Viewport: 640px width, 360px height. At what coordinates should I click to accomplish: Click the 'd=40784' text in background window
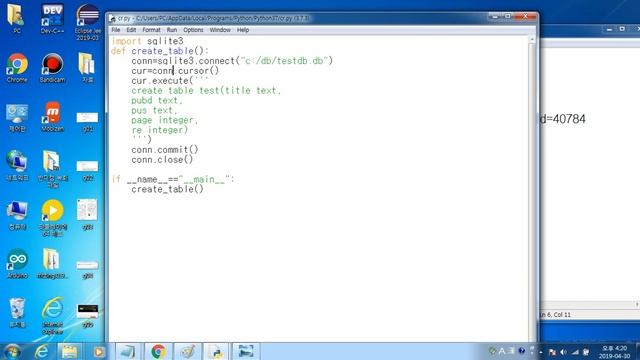pyautogui.click(x=563, y=119)
